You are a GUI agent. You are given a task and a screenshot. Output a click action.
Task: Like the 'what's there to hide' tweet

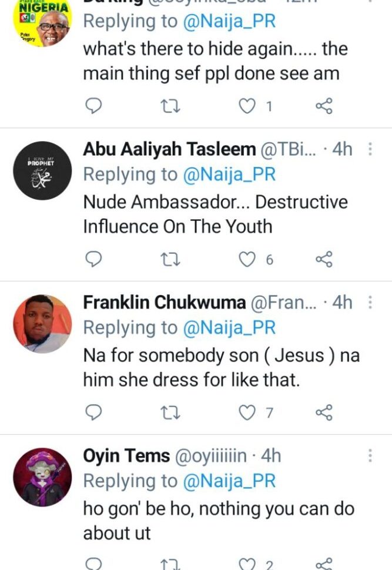coord(248,106)
